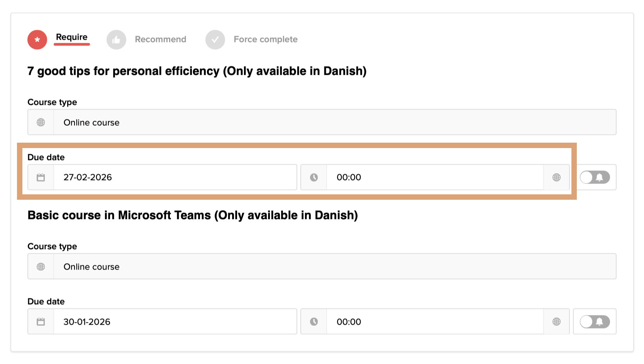The width and height of the screenshot is (644, 364).
Task: Click the globe icon after the second 00:00 time field
Action: tap(556, 322)
